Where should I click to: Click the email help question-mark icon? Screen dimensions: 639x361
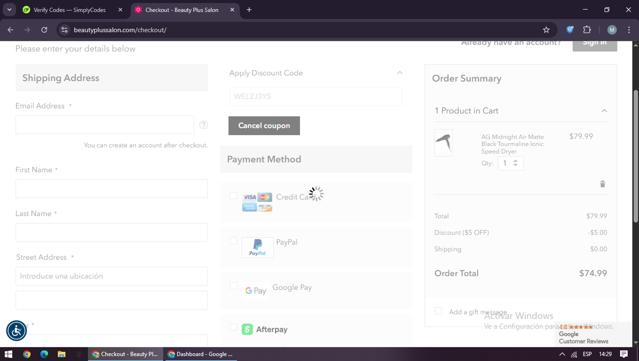click(x=203, y=125)
